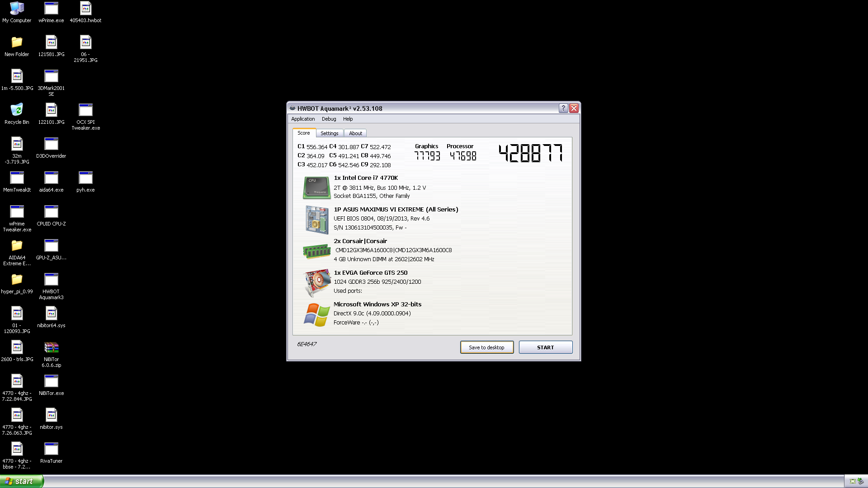This screenshot has height=488, width=868.
Task: Click the 1x Intel Core i7 4770K text
Action: click(x=366, y=178)
